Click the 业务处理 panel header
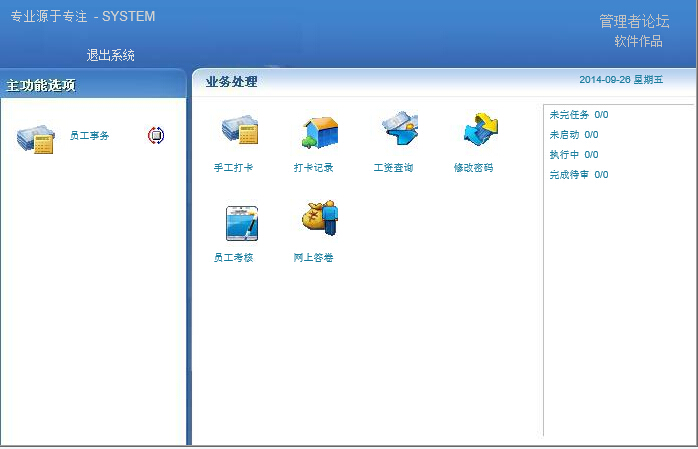Screen dimensions: 698x449 pos(231,82)
